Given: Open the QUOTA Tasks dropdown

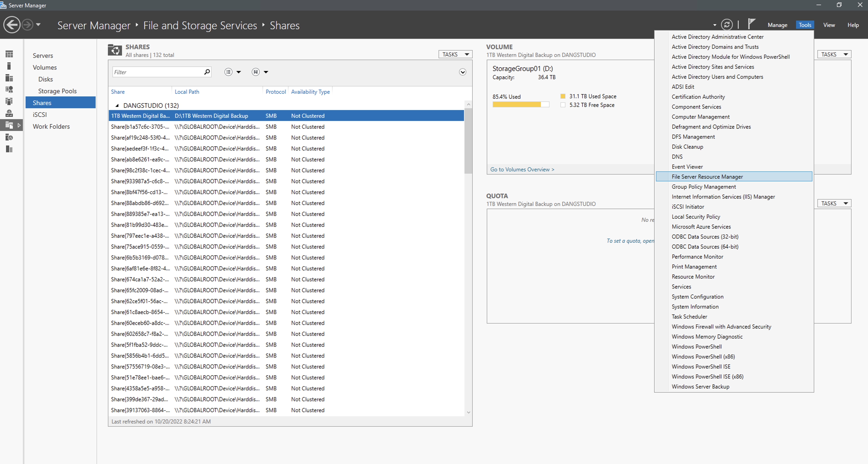Looking at the screenshot, I should (834, 203).
